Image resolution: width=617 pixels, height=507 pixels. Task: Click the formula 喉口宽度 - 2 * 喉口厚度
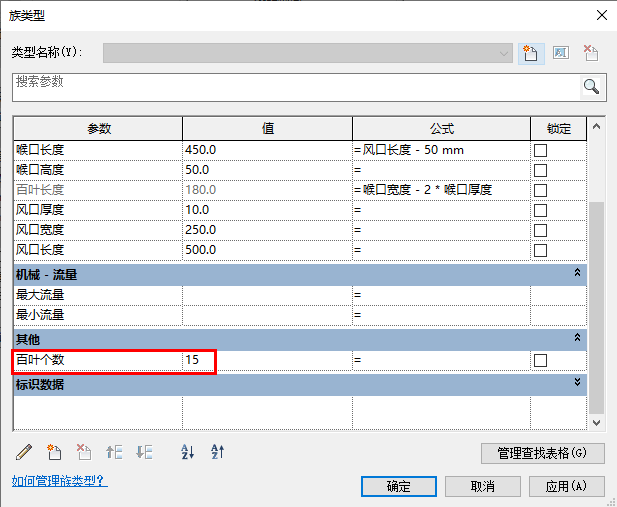(x=427, y=190)
